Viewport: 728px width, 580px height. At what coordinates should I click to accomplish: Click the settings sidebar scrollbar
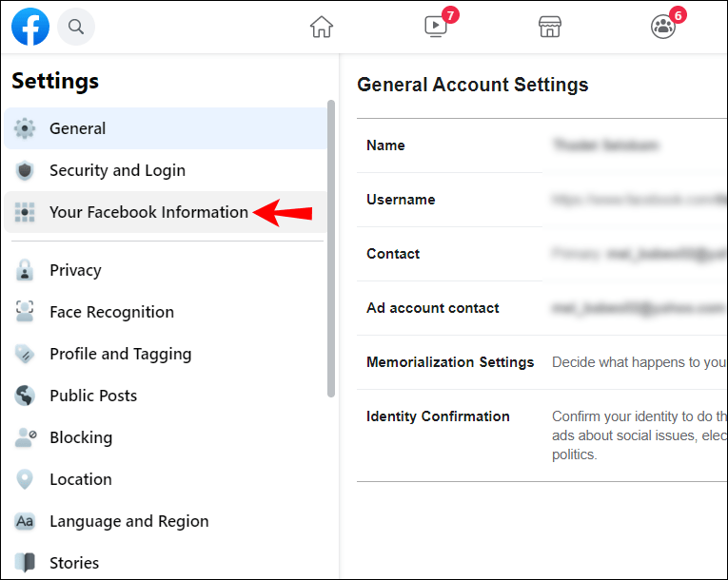pos(331,248)
